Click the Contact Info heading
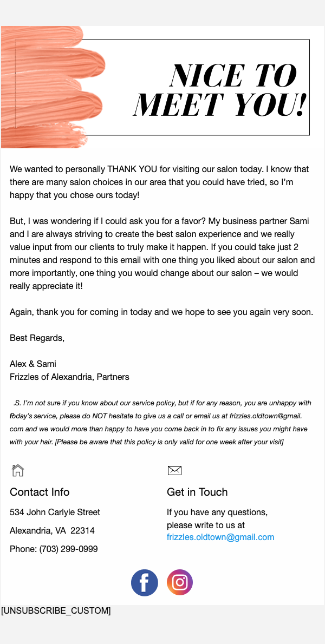The width and height of the screenshot is (325, 644). tap(40, 492)
